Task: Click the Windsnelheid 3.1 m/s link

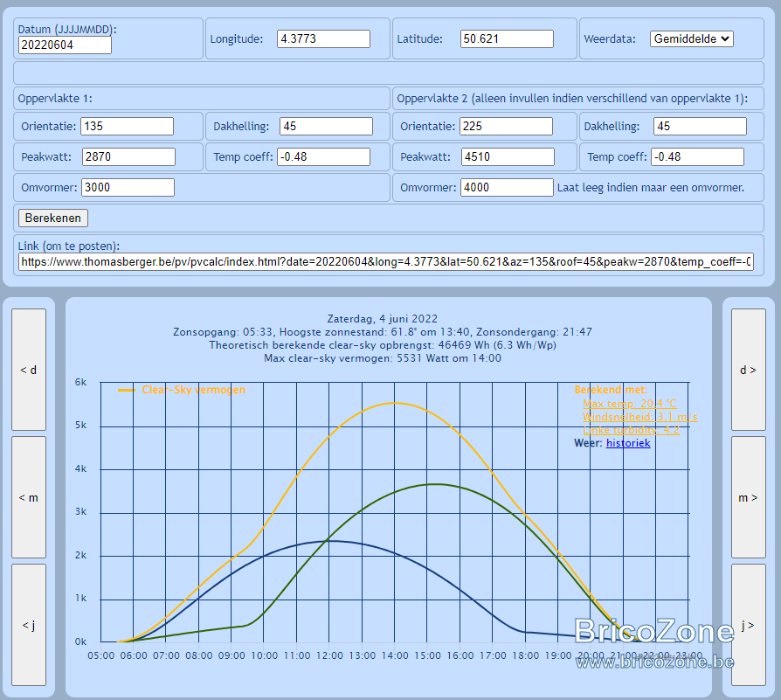Action: (x=640, y=417)
